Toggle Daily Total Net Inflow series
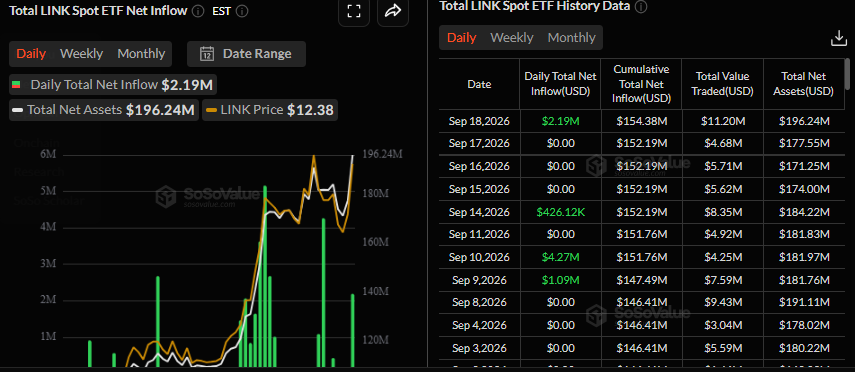 point(113,85)
